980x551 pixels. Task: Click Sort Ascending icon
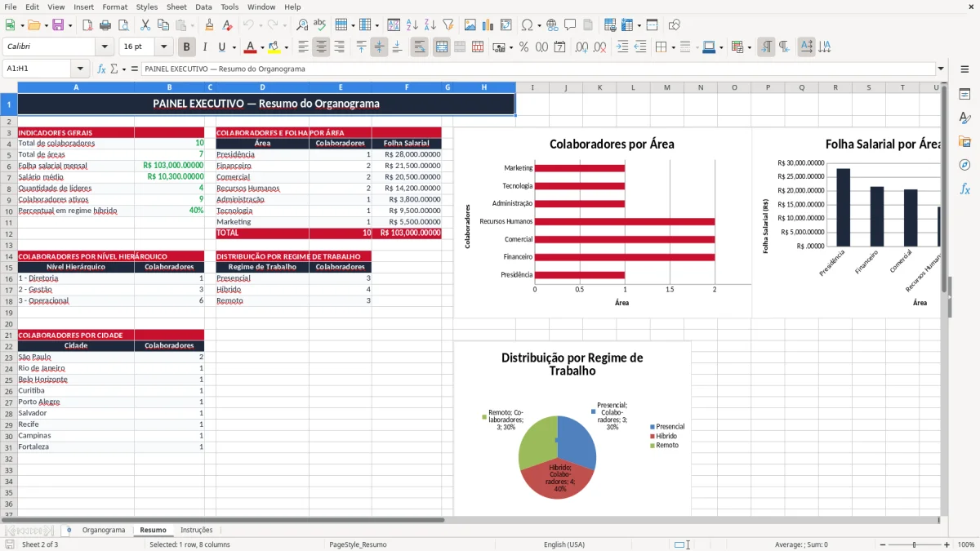point(412,25)
